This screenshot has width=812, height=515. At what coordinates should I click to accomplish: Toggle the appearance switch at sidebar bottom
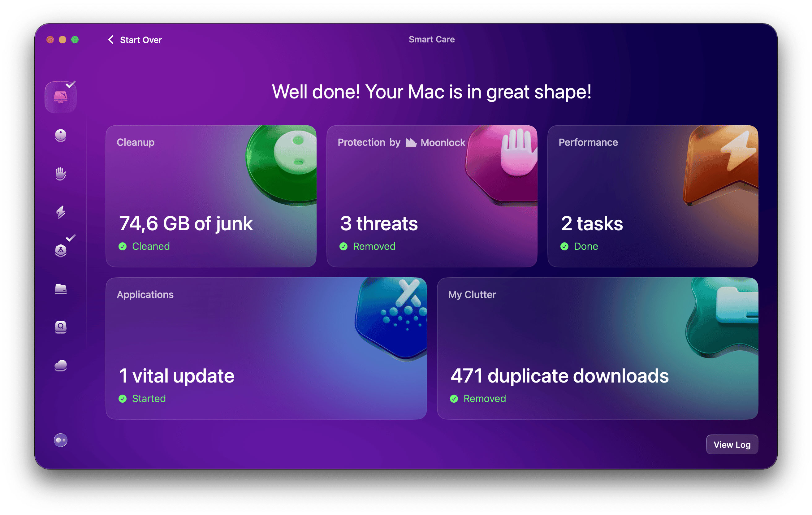61,440
